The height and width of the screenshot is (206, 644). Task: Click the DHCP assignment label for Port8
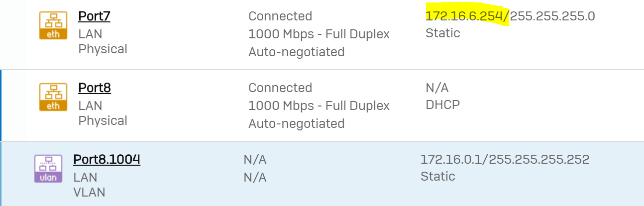(442, 105)
